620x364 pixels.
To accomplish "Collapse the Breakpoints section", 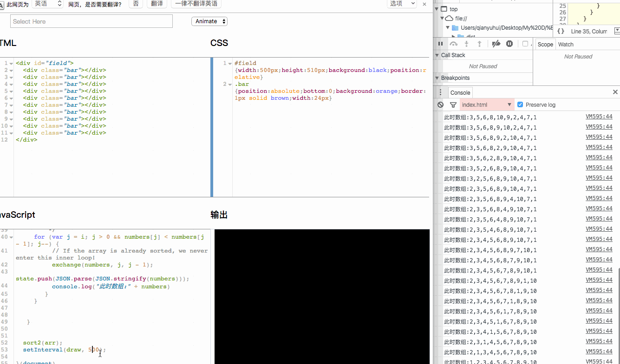I will [437, 78].
